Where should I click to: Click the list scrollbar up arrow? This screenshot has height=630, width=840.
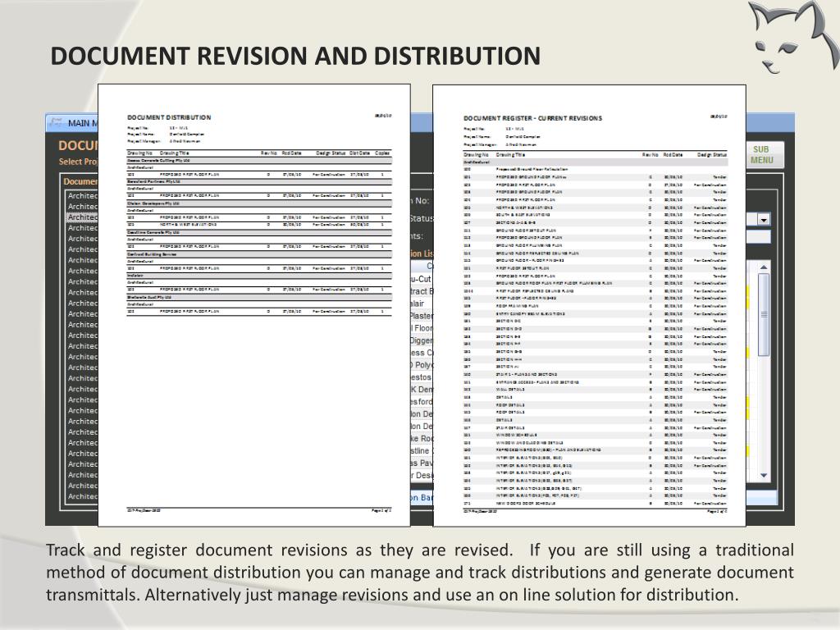point(764,267)
